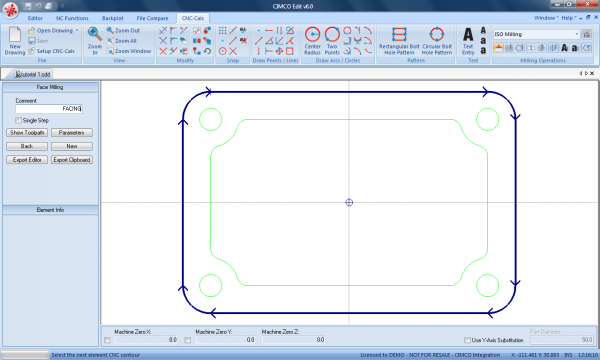Screen dimensions: 600x360
Task: Click the Show Toolpath button
Action: tap(27, 132)
